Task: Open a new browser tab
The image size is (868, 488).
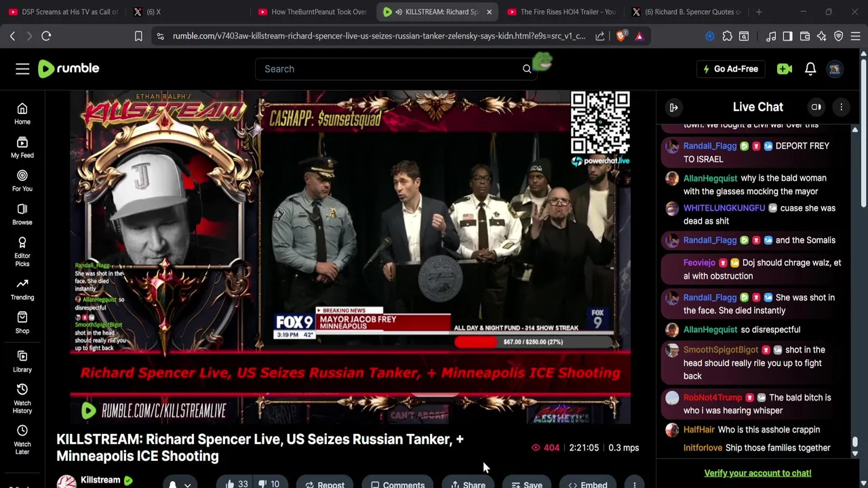Action: [x=759, y=12]
